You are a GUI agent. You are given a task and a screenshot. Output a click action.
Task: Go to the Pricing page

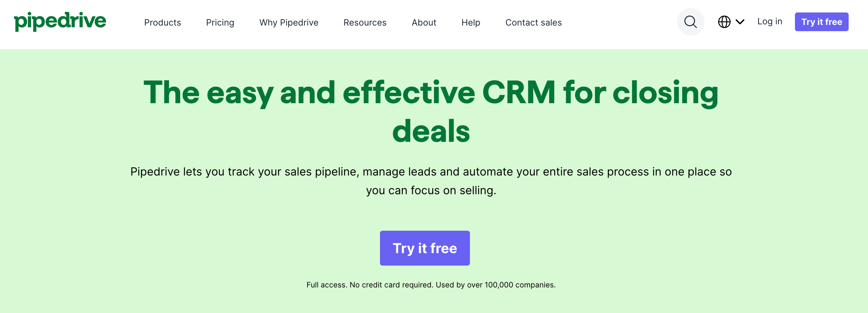coord(220,22)
